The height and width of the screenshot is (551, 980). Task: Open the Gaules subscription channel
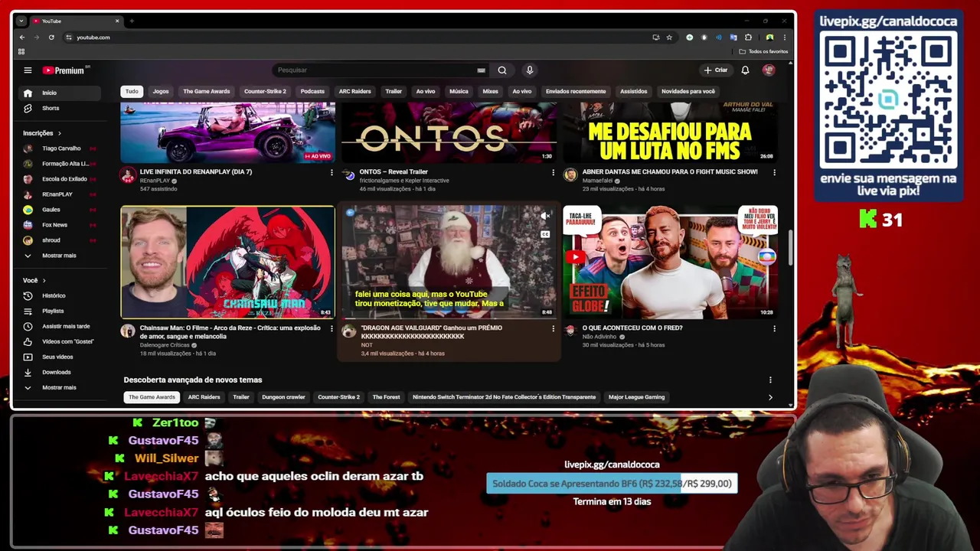60,210
